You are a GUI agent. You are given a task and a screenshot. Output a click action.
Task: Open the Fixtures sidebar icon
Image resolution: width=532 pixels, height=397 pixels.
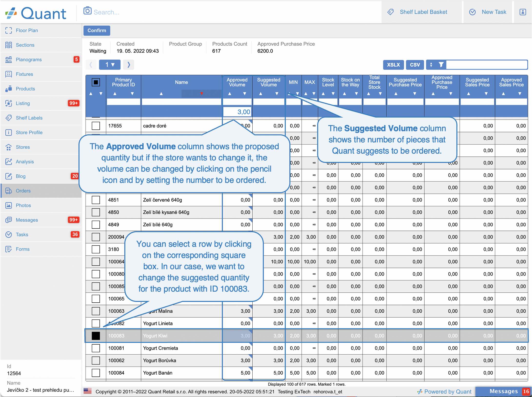tap(9, 74)
